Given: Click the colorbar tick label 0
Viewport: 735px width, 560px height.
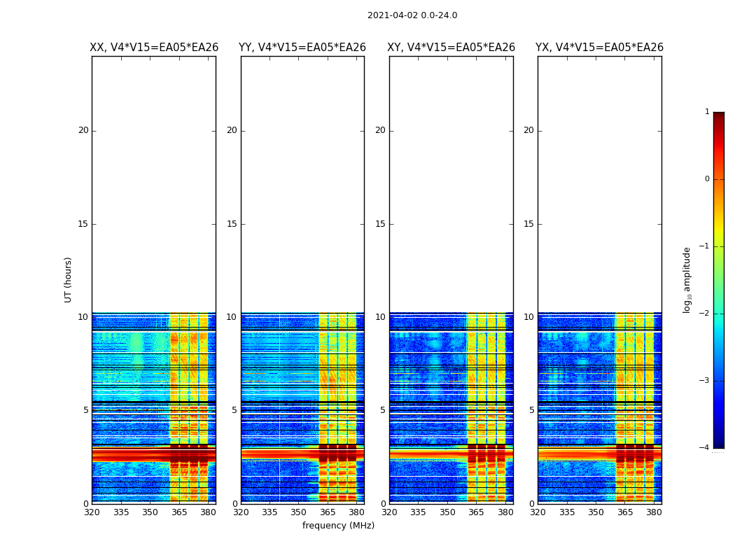Looking at the screenshot, I should pyautogui.click(x=707, y=179).
